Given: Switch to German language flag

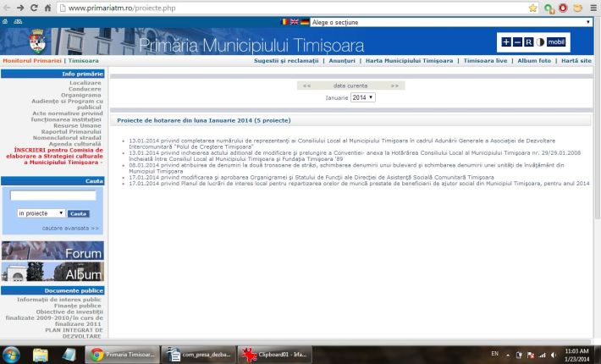Looking at the screenshot, I should tap(305, 22).
